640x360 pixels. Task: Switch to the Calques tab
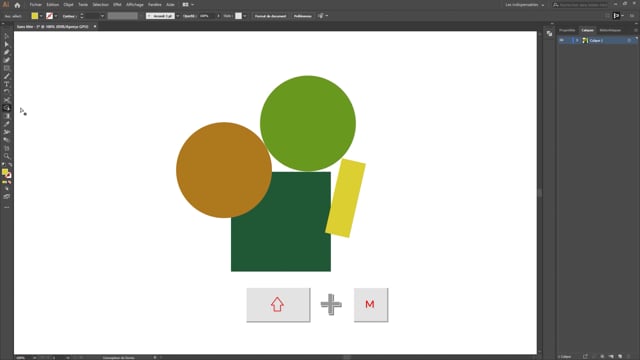(x=587, y=30)
